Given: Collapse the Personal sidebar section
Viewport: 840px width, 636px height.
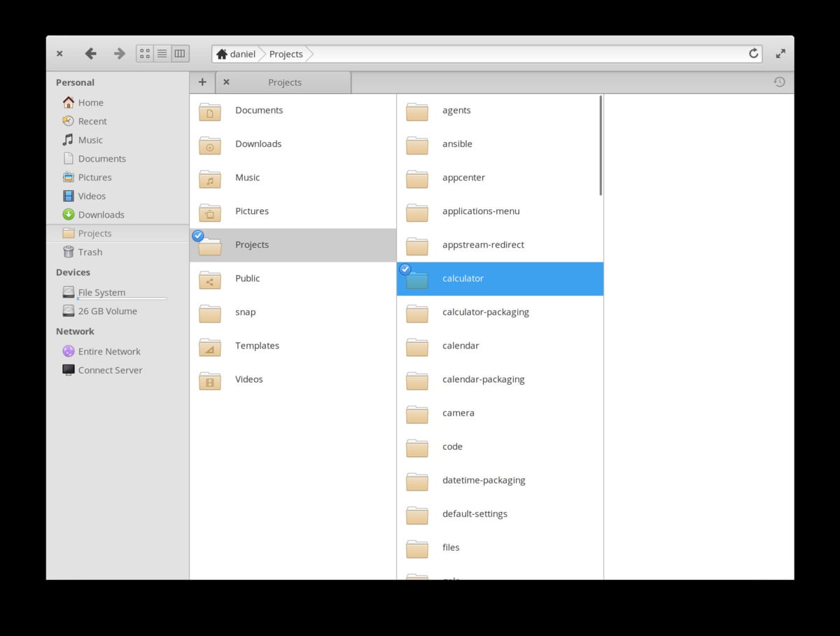Looking at the screenshot, I should [76, 83].
